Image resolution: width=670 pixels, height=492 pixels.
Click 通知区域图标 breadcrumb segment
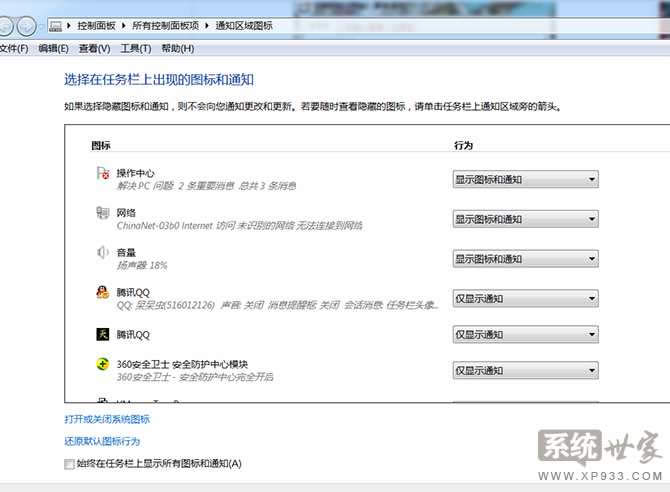[244, 26]
